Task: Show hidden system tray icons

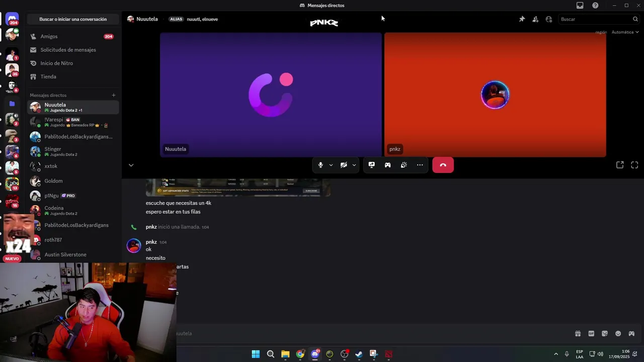Action: [556, 354]
